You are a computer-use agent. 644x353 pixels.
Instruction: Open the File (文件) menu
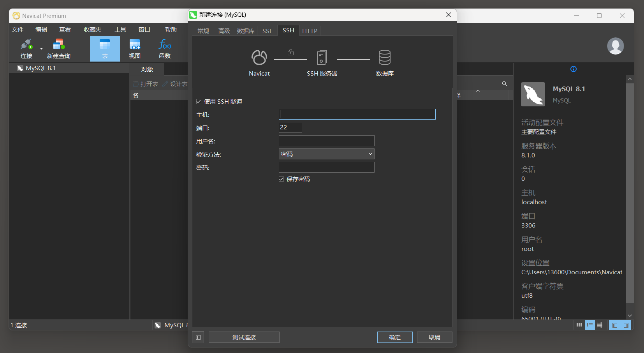18,30
